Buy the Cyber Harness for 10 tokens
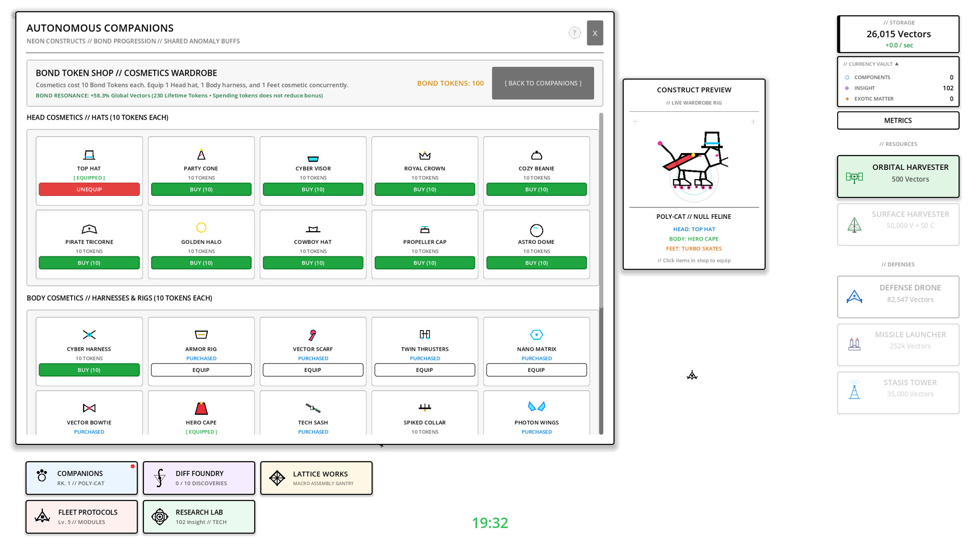This screenshot has width=980, height=551. (x=89, y=370)
